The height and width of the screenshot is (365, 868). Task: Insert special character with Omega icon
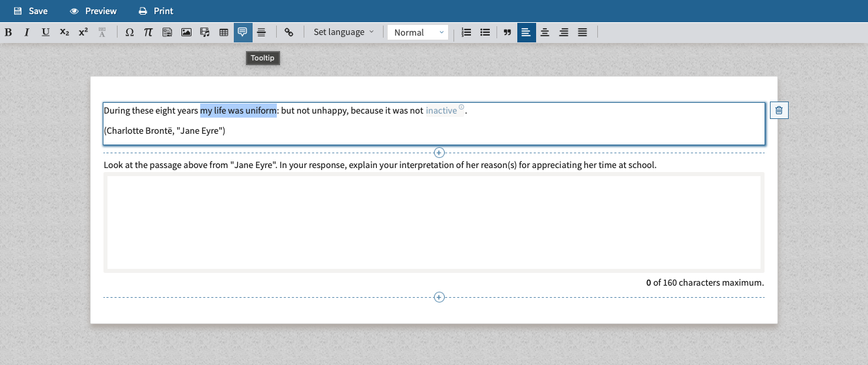pyautogui.click(x=130, y=32)
